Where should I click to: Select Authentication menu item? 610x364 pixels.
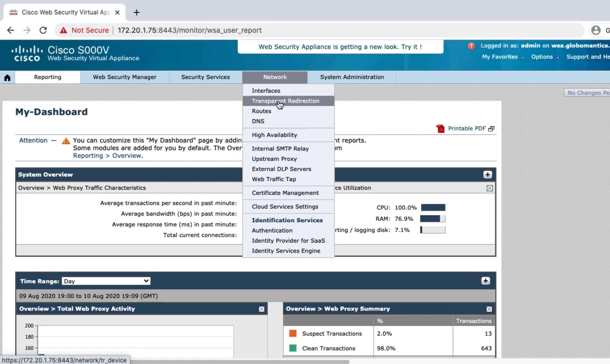288,230
